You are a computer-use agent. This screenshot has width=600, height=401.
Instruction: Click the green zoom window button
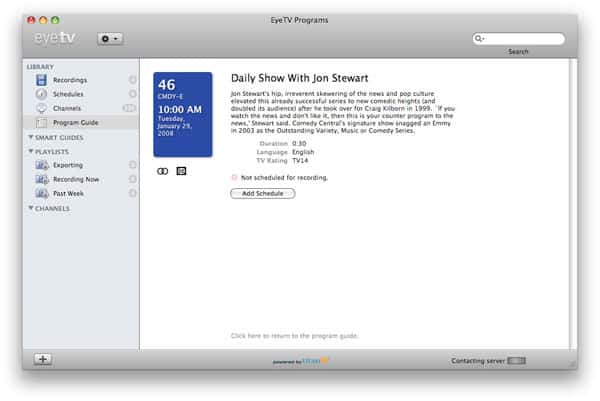click(x=55, y=20)
